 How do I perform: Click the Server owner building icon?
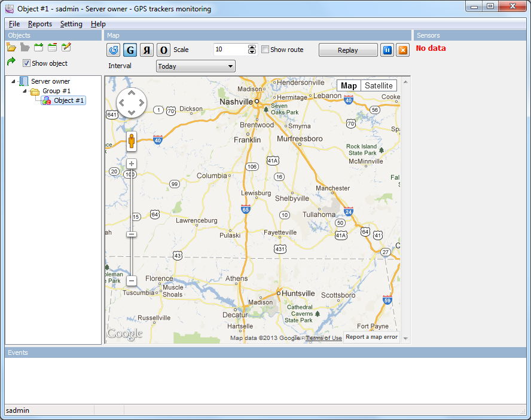[24, 81]
